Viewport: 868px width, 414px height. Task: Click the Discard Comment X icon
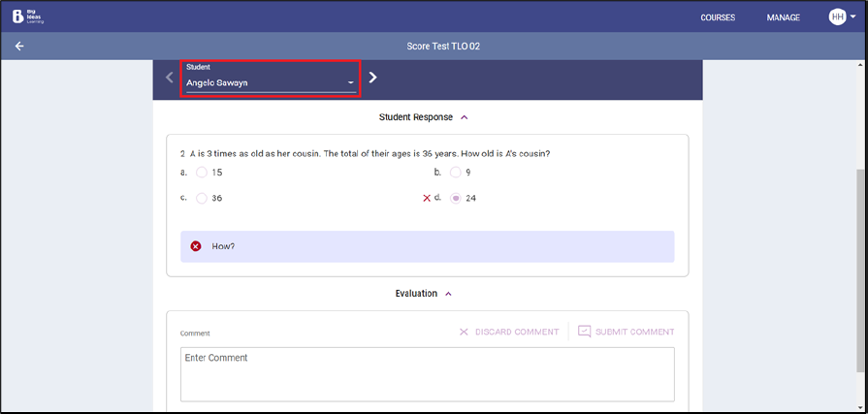pyautogui.click(x=464, y=332)
